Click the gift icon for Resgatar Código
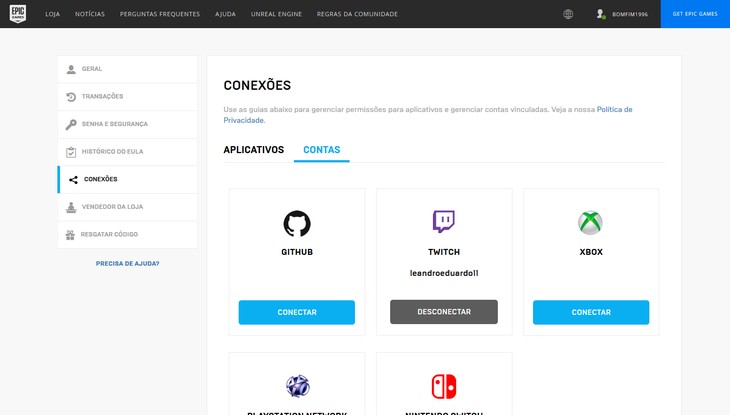The image size is (730, 415). click(70, 235)
